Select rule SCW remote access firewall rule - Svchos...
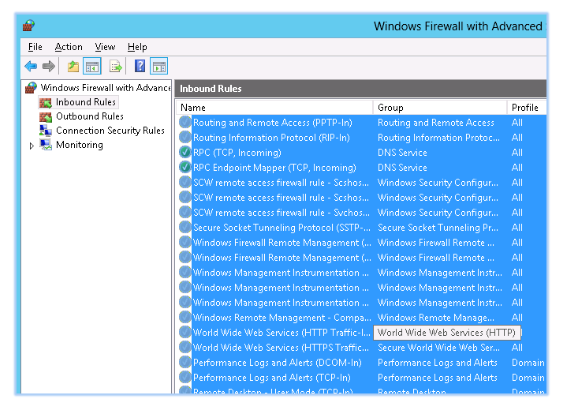Screen dimensions: 561x406 (x=281, y=213)
